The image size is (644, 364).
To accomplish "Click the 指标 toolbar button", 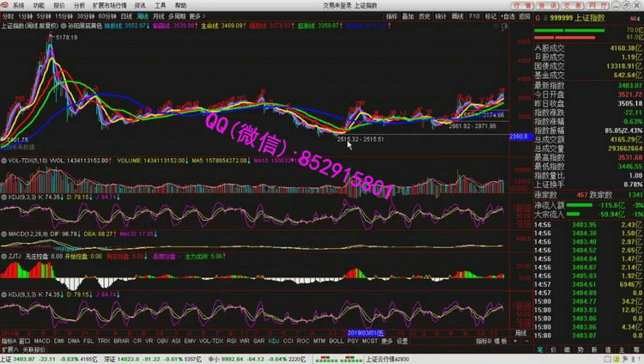I will click(x=392, y=15).
